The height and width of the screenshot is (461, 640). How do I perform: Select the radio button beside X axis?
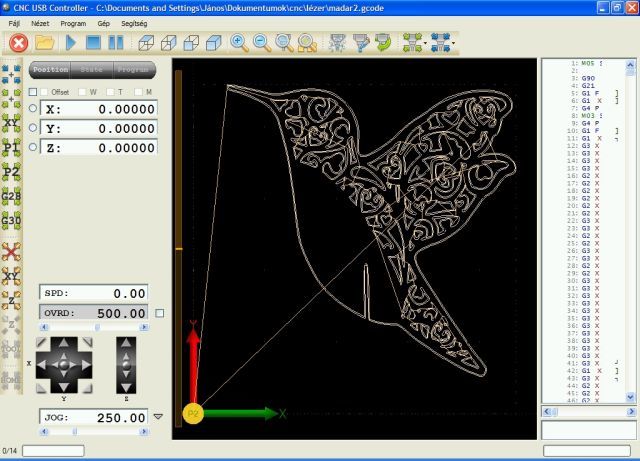(x=33, y=109)
